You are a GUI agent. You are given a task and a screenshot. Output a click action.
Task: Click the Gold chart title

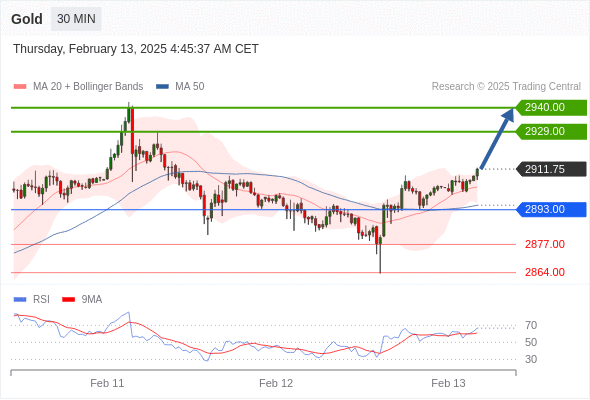pos(27,19)
